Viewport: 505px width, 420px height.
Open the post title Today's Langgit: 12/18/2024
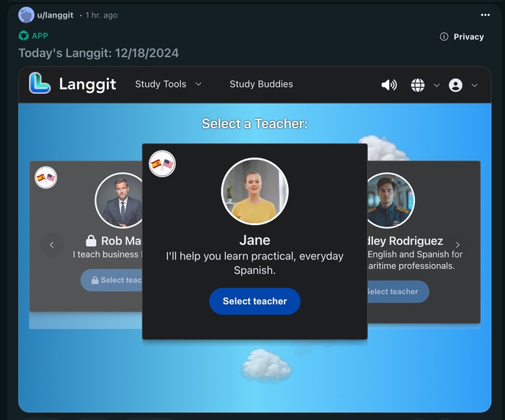pos(98,54)
